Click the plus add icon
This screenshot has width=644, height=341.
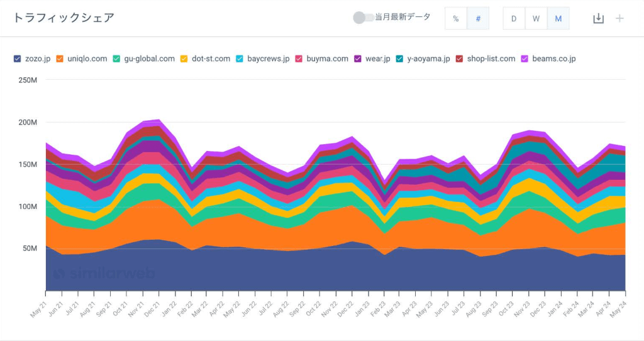[x=619, y=18]
